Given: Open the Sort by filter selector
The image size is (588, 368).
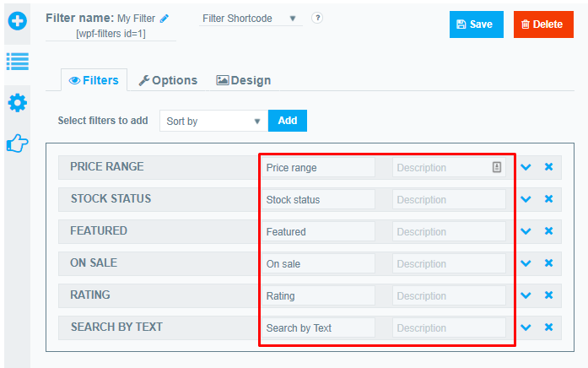Looking at the screenshot, I should click(x=213, y=121).
